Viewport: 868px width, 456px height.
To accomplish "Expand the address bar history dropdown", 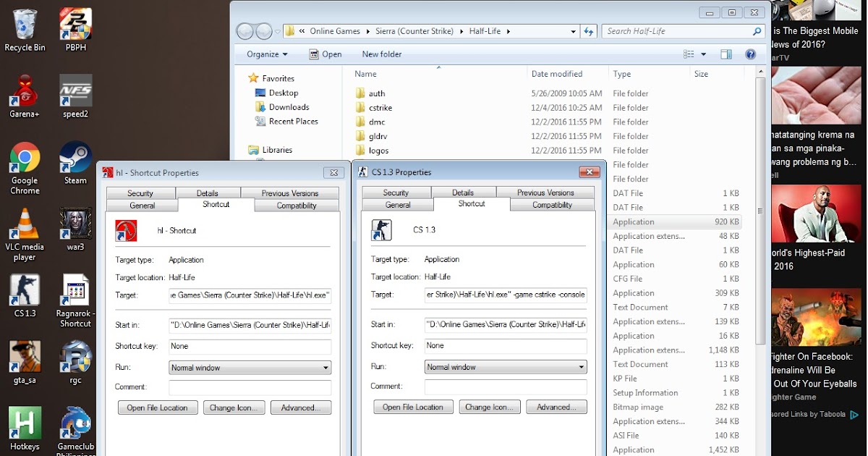I will click(574, 31).
